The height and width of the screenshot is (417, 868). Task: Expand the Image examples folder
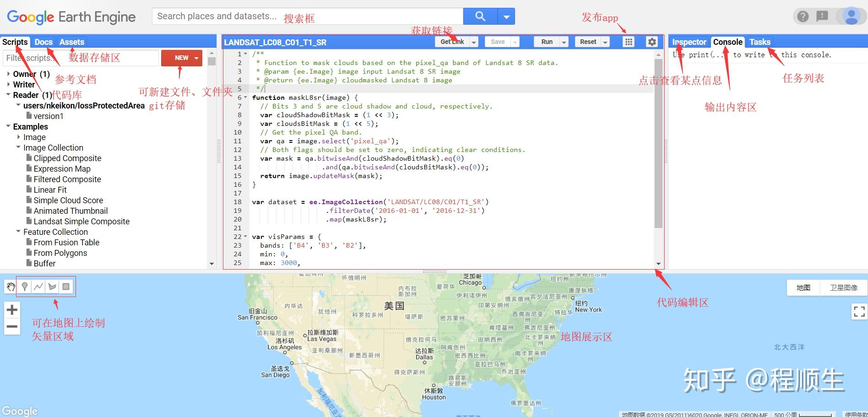[x=19, y=137]
